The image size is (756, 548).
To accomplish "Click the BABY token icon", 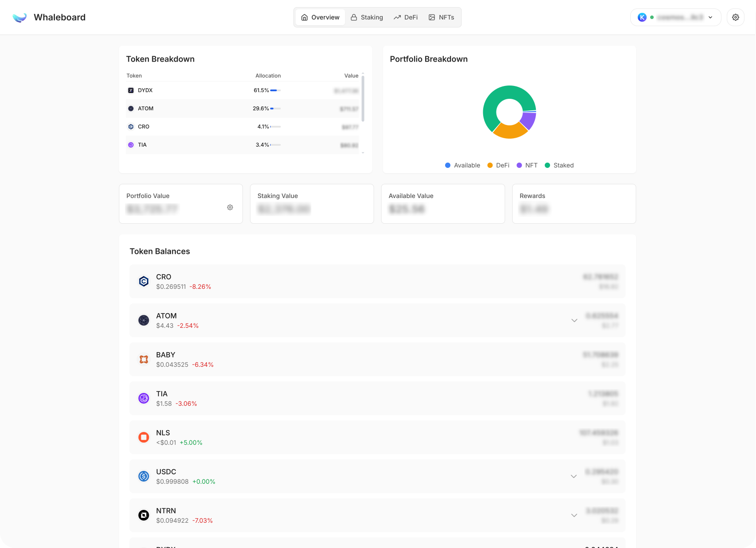I will pyautogui.click(x=144, y=359).
